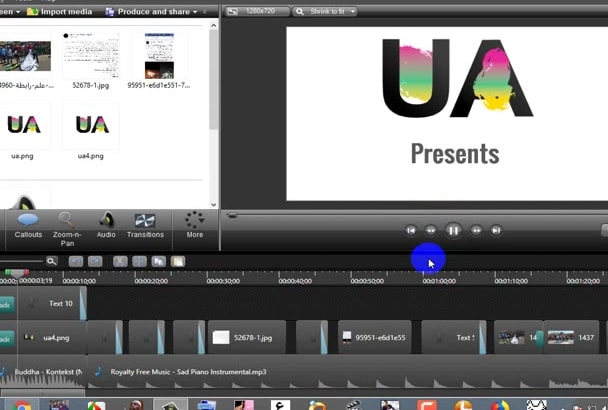This screenshot has height=410, width=608.
Task: Open the red Camtasia C taskbar icon
Action: (427, 405)
